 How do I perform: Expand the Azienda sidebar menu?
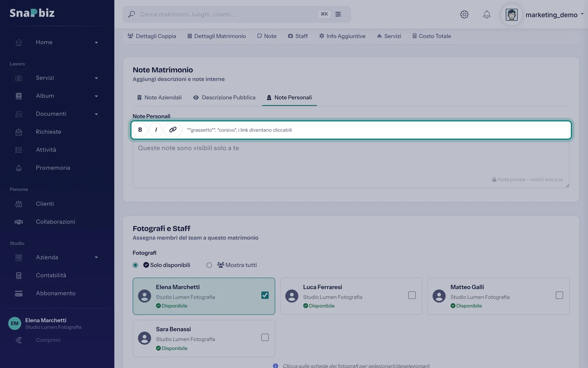(96, 258)
